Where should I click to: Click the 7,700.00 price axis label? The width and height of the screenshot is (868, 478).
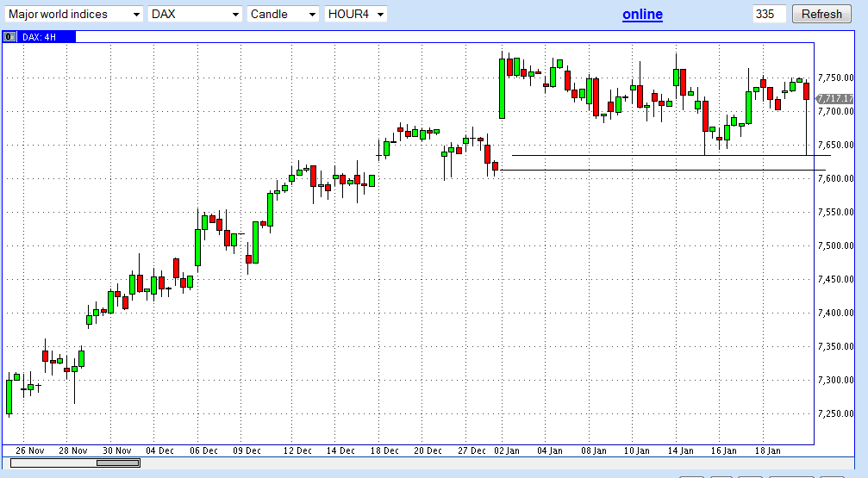pos(835,111)
